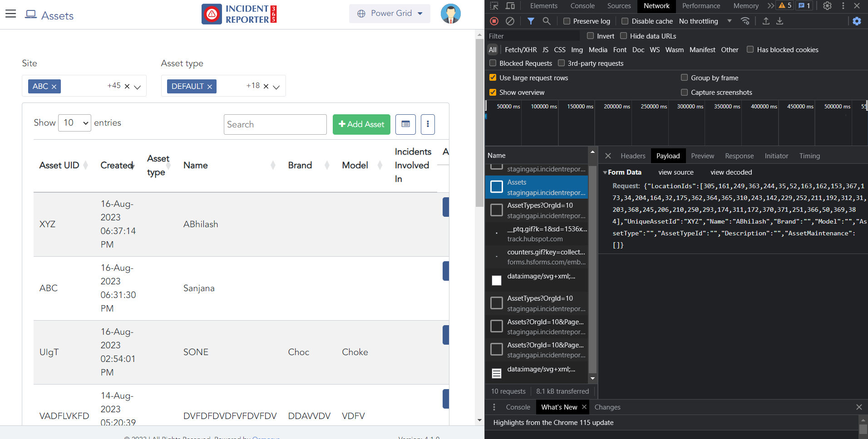Click the Add Asset button

pyautogui.click(x=361, y=124)
